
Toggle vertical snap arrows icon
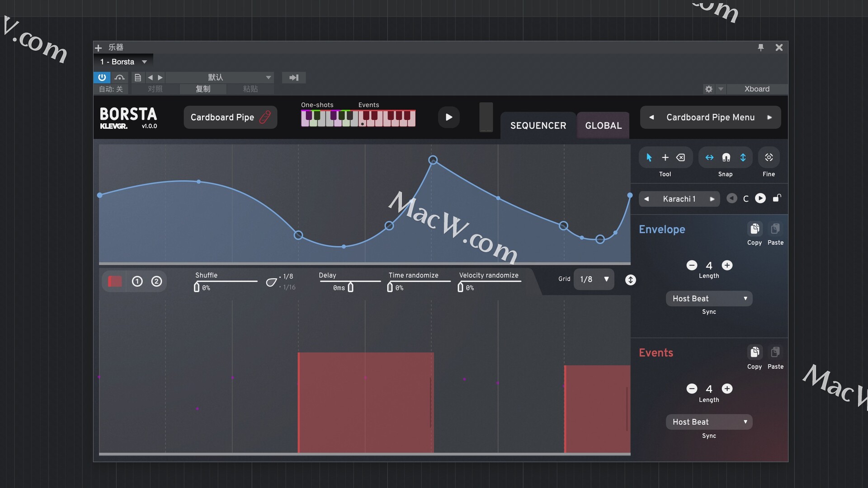pos(743,157)
